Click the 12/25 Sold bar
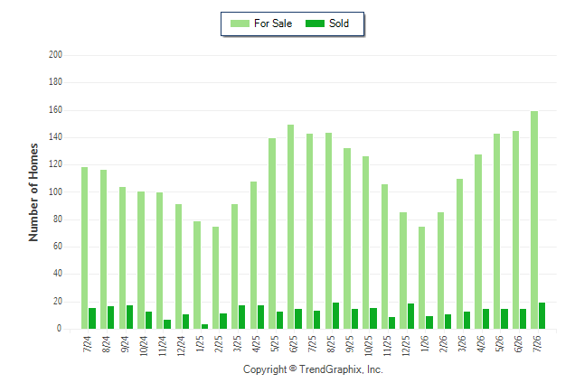The width and height of the screenshot is (584, 392). pos(410,316)
